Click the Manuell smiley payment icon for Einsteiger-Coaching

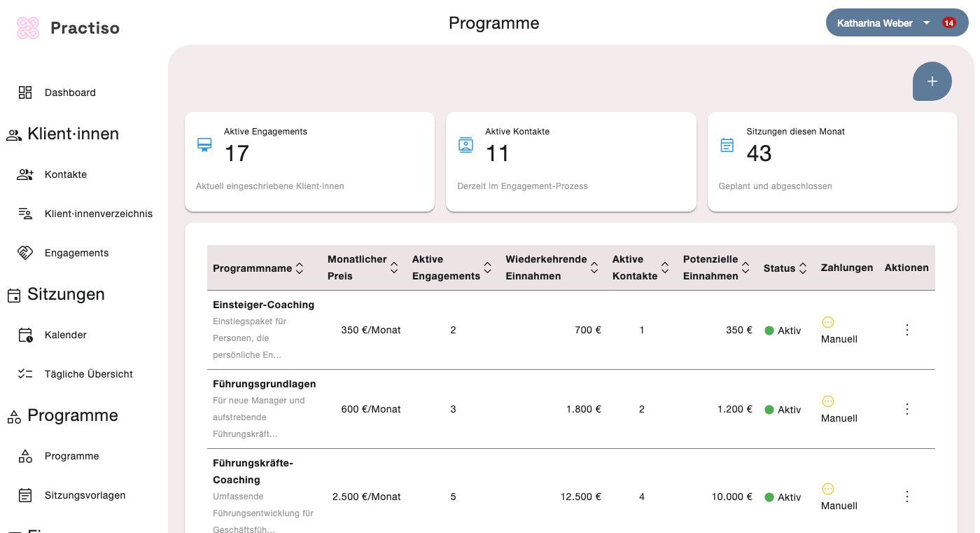pos(828,322)
